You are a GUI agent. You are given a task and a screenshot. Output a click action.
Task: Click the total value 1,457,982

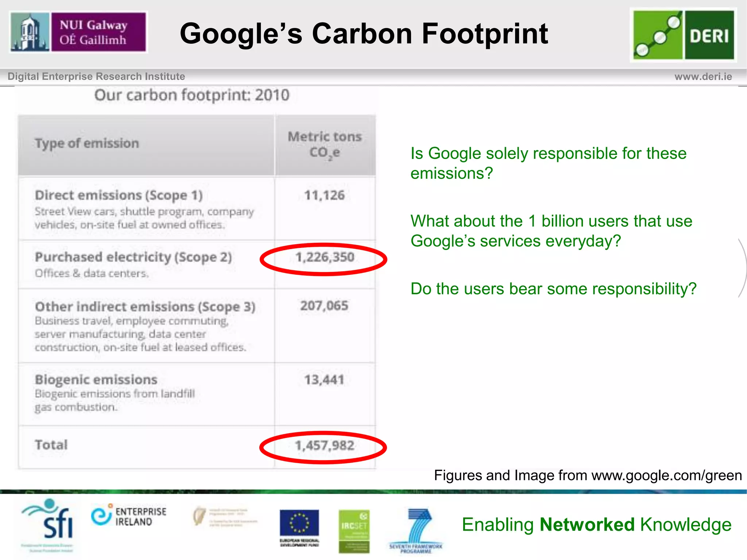[x=325, y=446]
